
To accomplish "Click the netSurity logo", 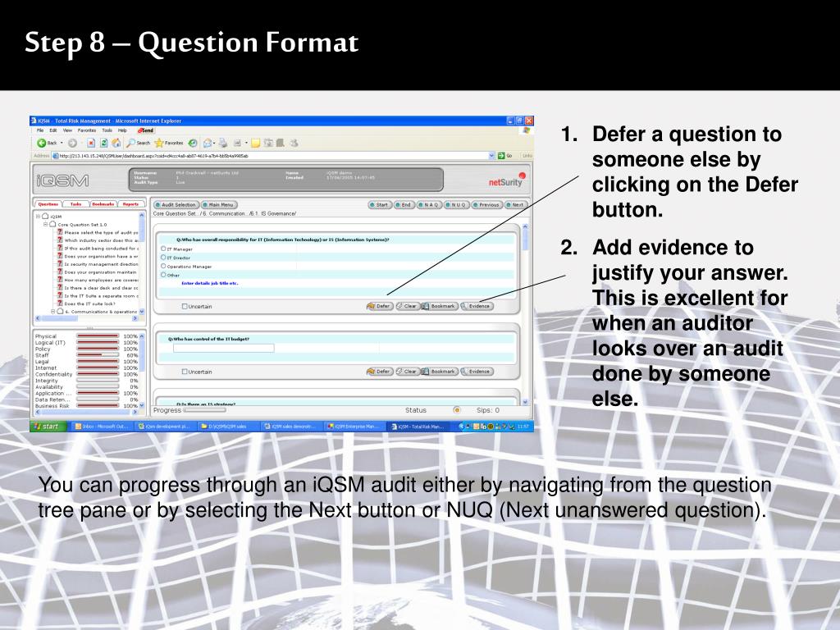I will 506,181.
